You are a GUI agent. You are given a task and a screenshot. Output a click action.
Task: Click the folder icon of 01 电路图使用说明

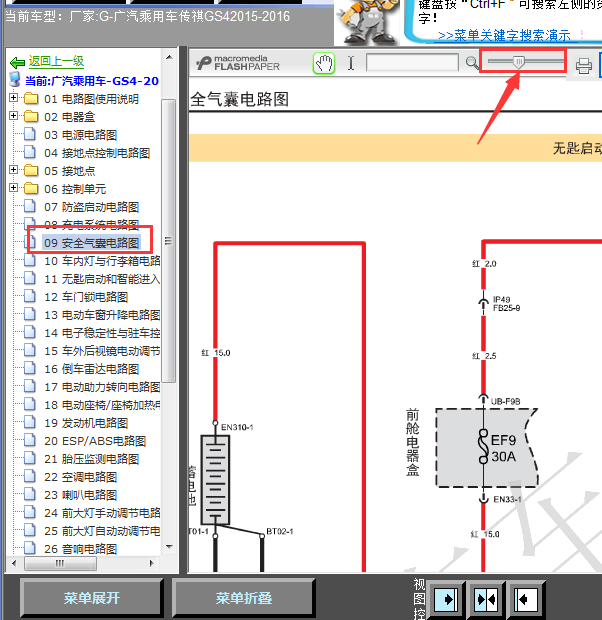31,98
